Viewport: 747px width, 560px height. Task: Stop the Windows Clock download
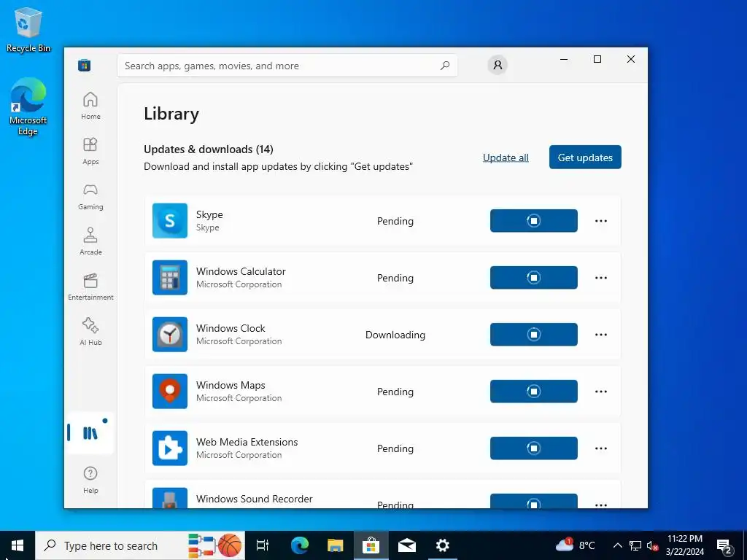point(533,334)
